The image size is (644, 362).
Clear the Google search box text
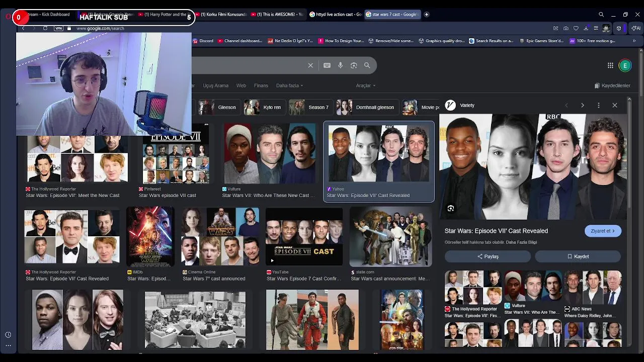pos(310,65)
